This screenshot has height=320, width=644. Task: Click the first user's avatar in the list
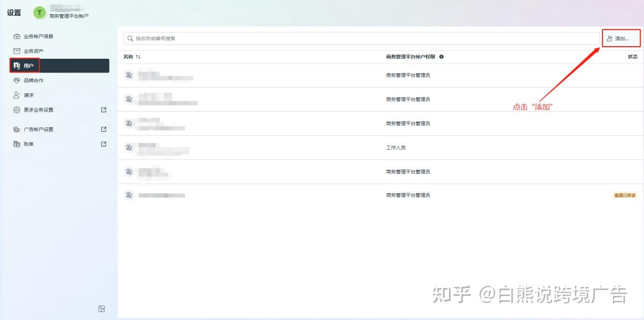[128, 76]
